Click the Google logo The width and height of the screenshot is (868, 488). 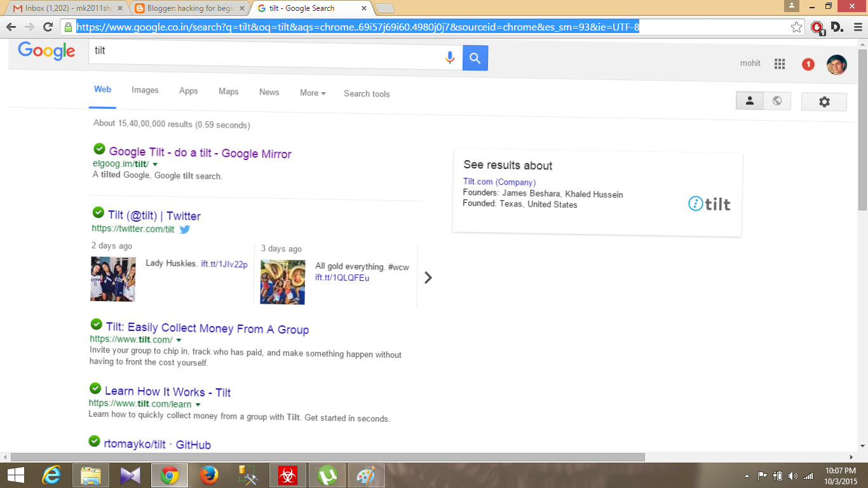point(46,51)
